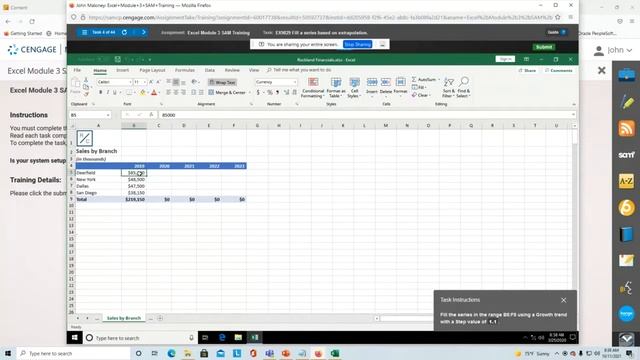Screen dimensions: 640x360
Task: Click the AutoSum button
Action: (425, 80)
